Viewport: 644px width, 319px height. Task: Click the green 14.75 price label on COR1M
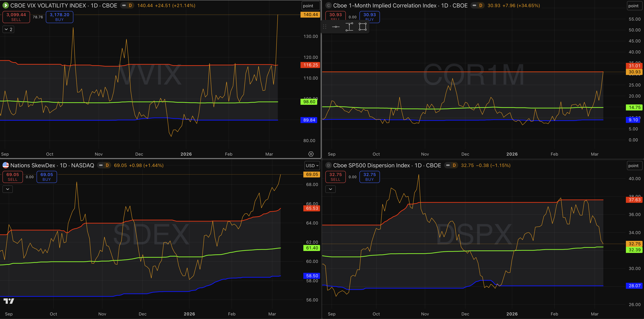pyautogui.click(x=634, y=107)
